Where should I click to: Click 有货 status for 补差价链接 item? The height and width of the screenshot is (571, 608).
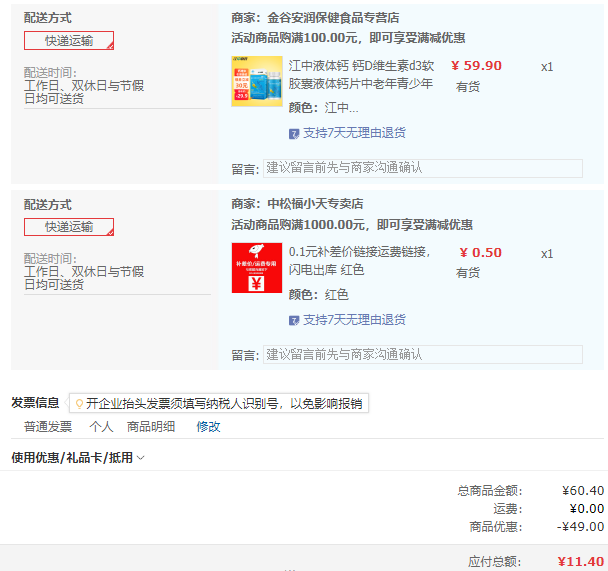(x=468, y=273)
